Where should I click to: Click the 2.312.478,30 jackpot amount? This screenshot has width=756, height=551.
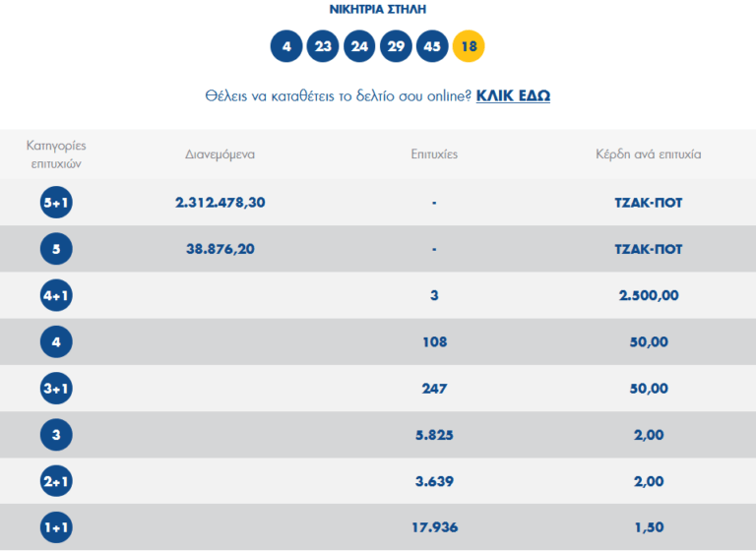pos(220,203)
